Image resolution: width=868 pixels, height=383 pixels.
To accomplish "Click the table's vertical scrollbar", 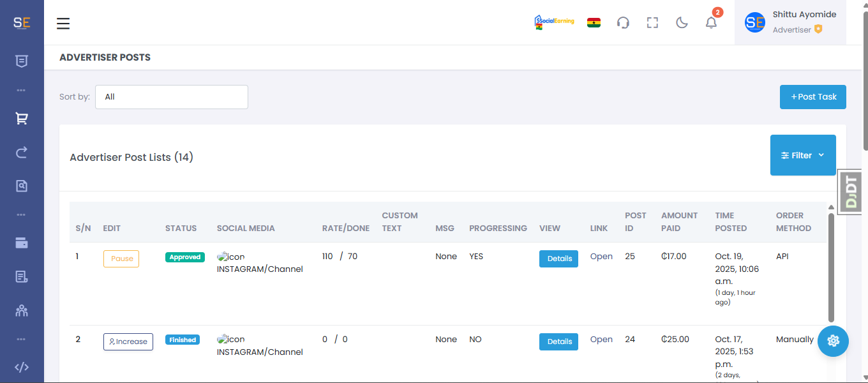I will 831,268.
